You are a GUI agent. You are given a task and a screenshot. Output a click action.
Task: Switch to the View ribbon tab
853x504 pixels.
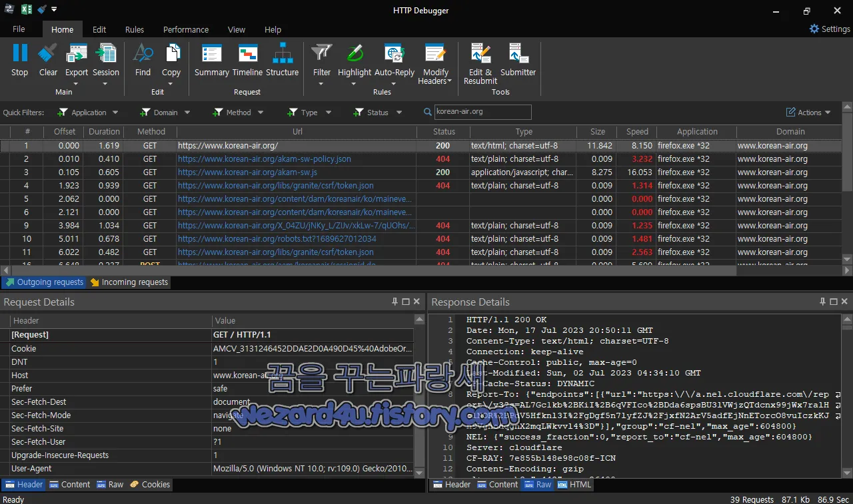point(237,29)
